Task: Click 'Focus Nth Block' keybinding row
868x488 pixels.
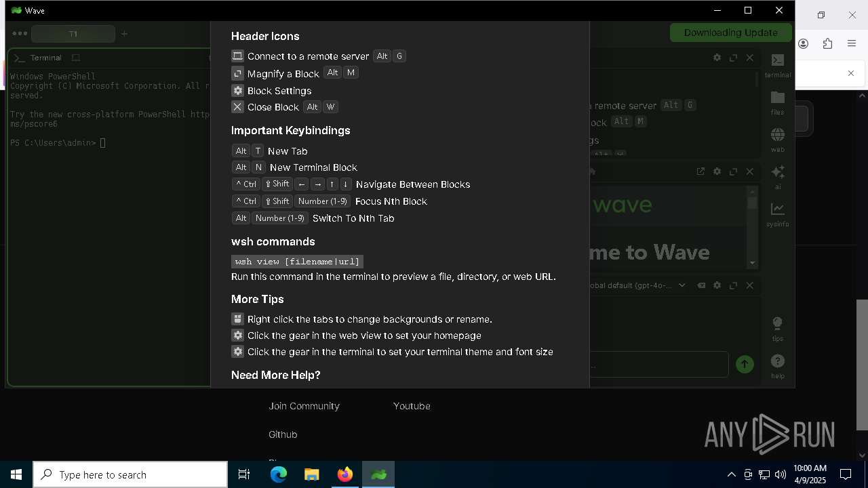Action: pos(330,201)
